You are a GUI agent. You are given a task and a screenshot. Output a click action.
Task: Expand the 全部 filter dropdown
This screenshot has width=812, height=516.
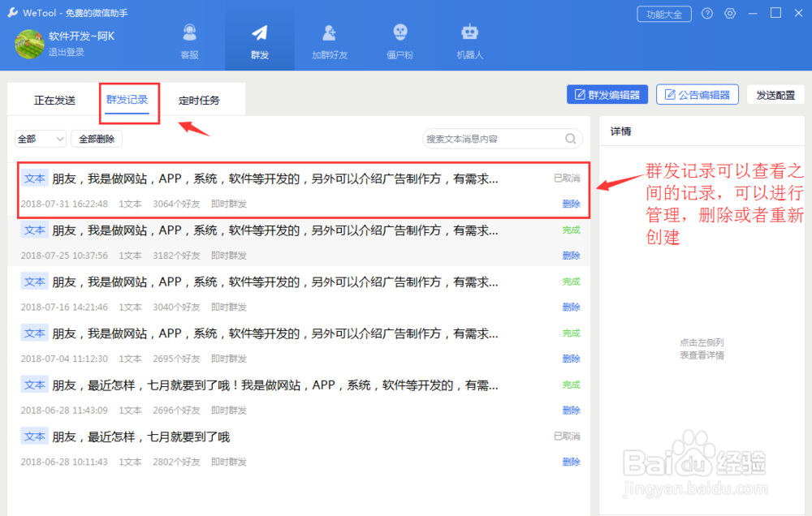pyautogui.click(x=41, y=139)
